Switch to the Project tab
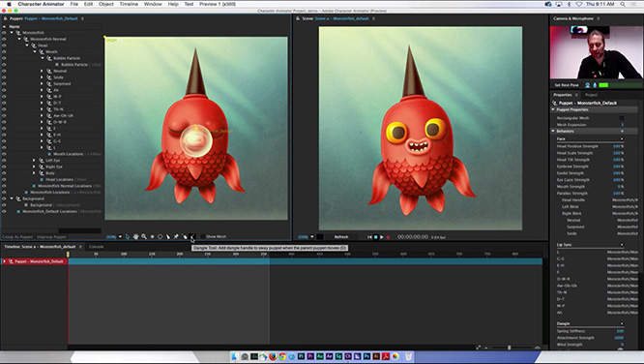The image size is (644, 364). coord(591,95)
